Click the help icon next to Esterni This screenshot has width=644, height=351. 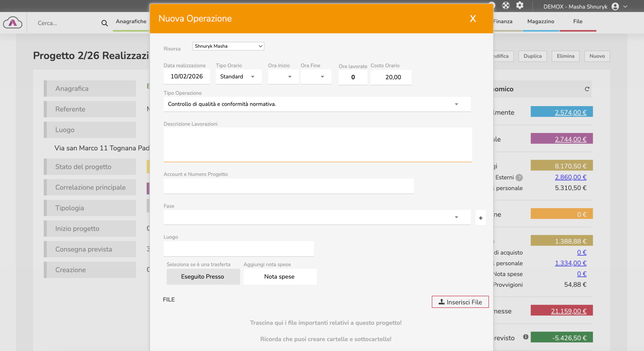[519, 178]
